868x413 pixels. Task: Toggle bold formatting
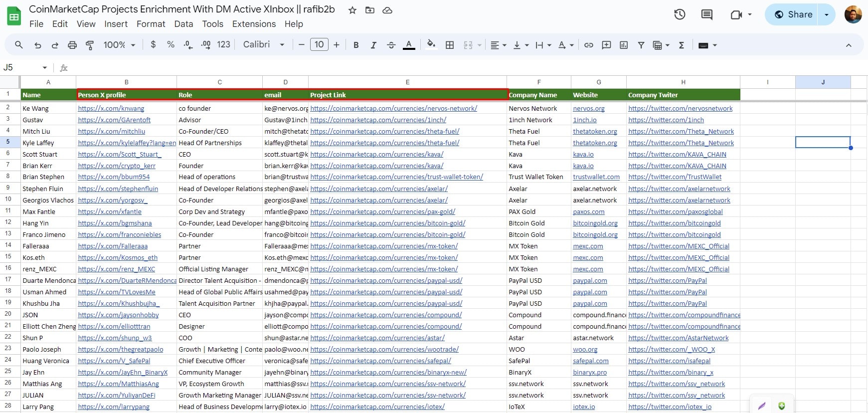(356, 45)
